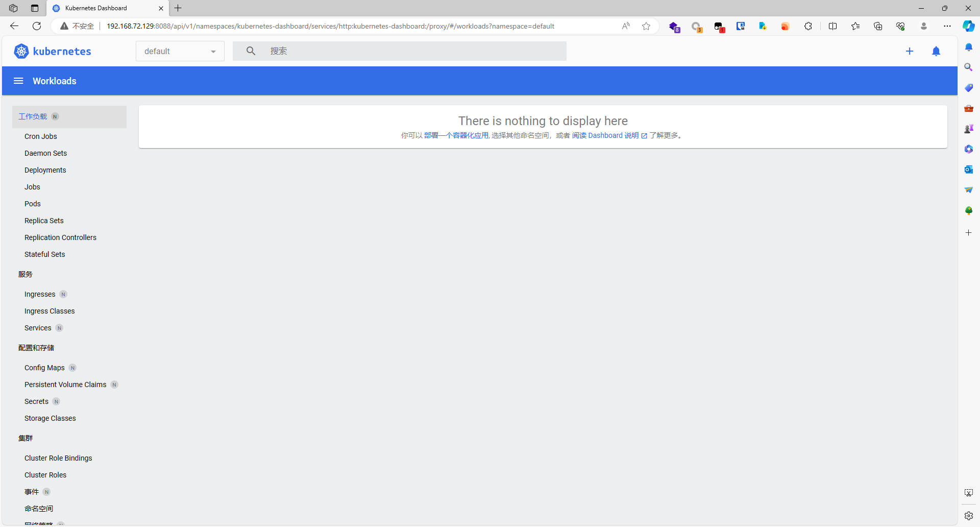Go back using the browser back arrow
The image size is (980, 527).
[14, 26]
